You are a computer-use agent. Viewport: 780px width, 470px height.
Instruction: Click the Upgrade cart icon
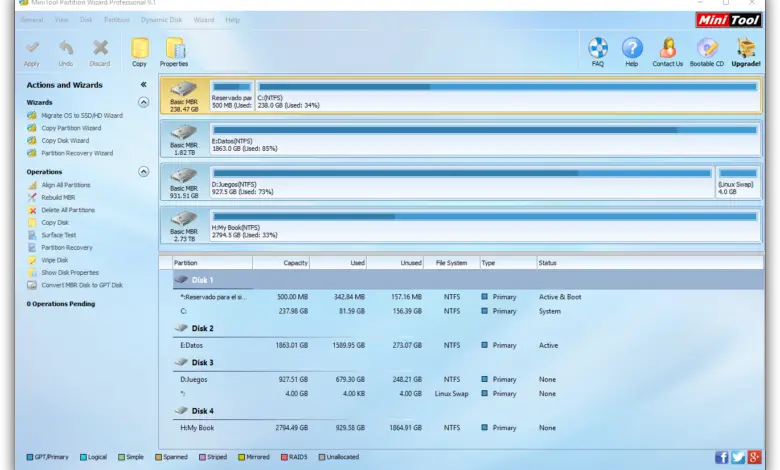click(746, 48)
